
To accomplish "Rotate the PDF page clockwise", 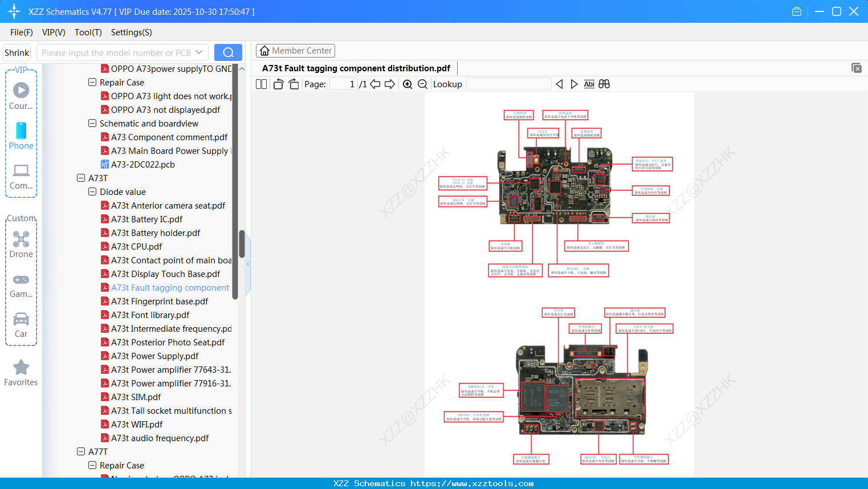I will (x=294, y=84).
